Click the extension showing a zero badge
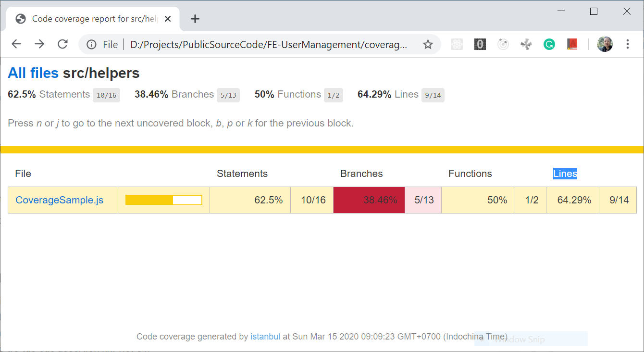This screenshot has height=352, width=644. (x=480, y=44)
